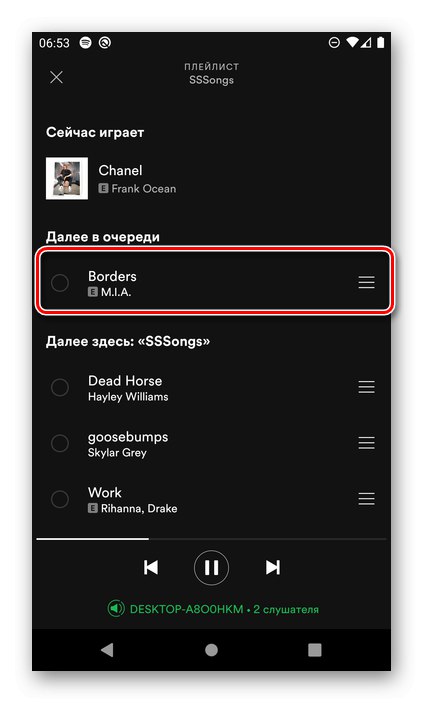The width and height of the screenshot is (423, 703).
Task: Skip to the next track
Action: [x=272, y=568]
